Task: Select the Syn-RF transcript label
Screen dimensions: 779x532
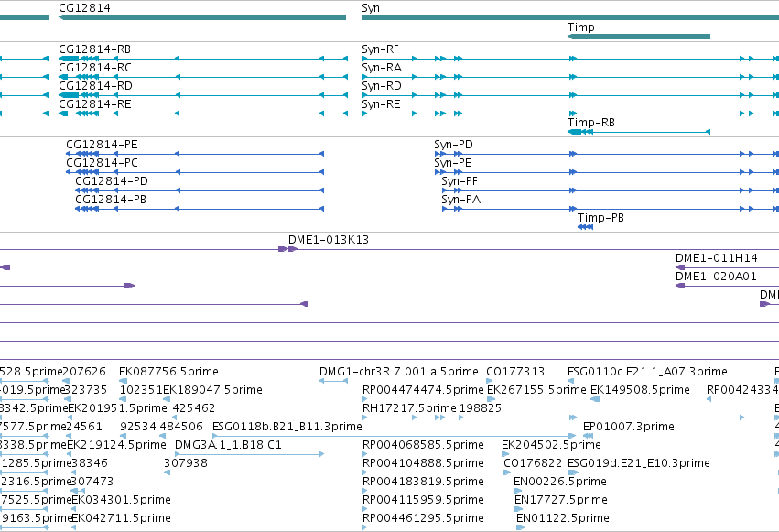Action: (381, 49)
